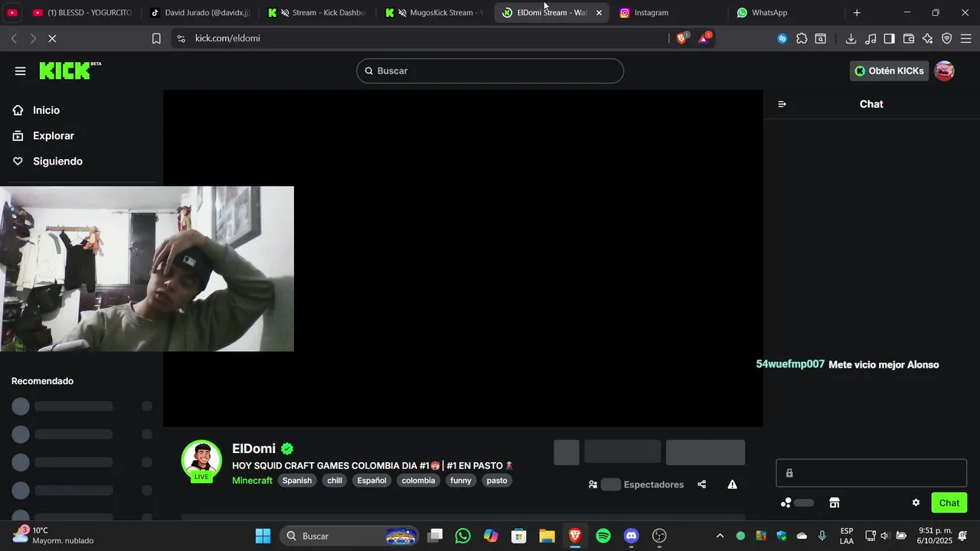Click the floating webcam picture-in-picture video
980x551 pixels.
click(x=147, y=269)
